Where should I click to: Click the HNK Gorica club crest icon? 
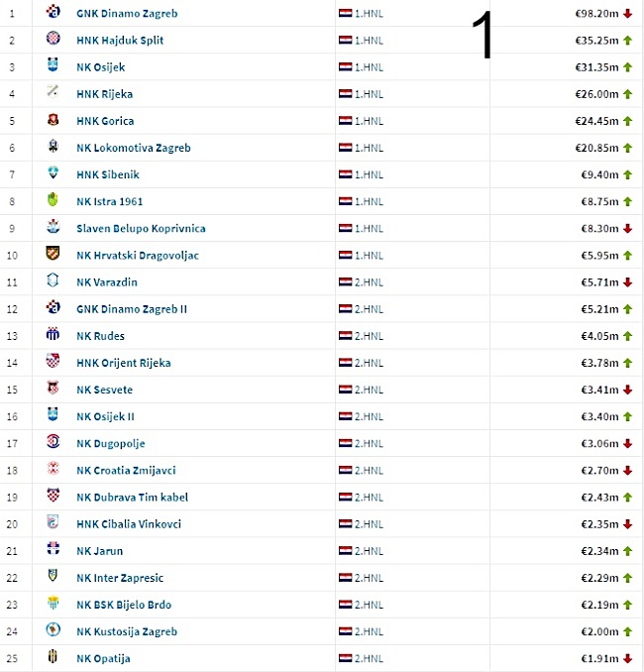pyautogui.click(x=53, y=121)
